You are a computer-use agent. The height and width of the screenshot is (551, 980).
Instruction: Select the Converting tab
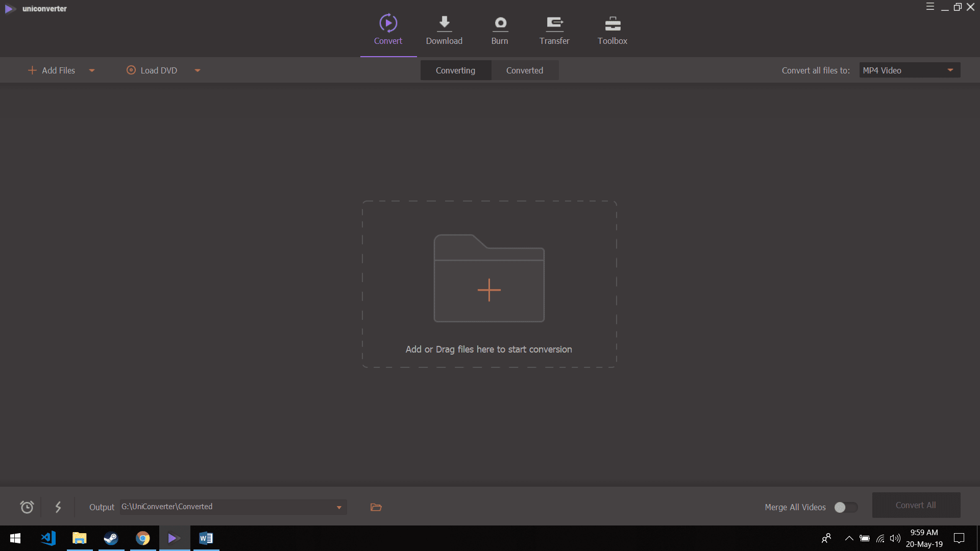[455, 70]
